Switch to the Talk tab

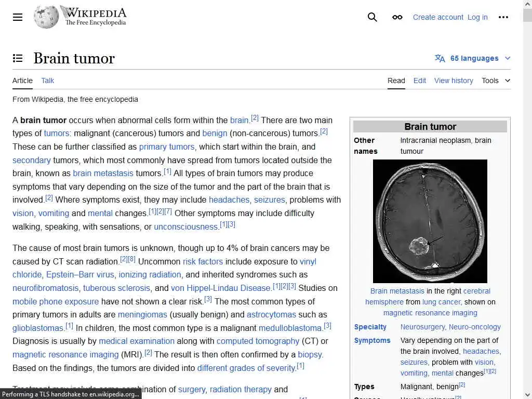(47, 81)
